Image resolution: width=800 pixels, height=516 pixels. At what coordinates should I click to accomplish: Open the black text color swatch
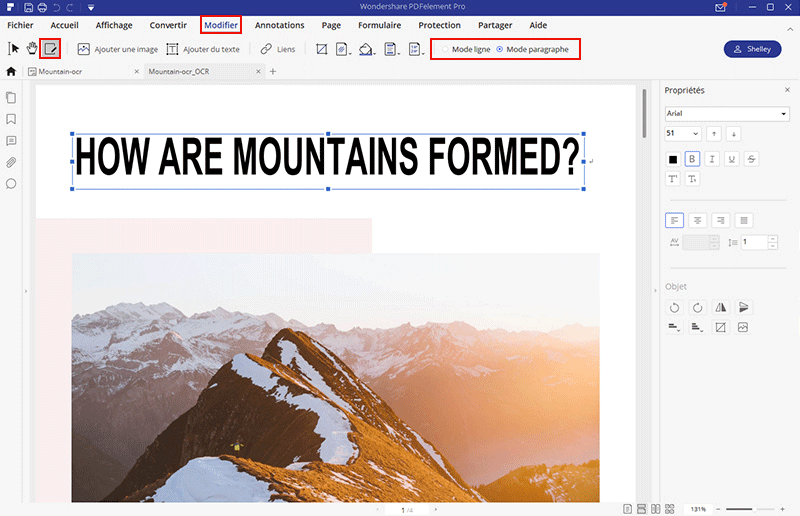click(673, 159)
